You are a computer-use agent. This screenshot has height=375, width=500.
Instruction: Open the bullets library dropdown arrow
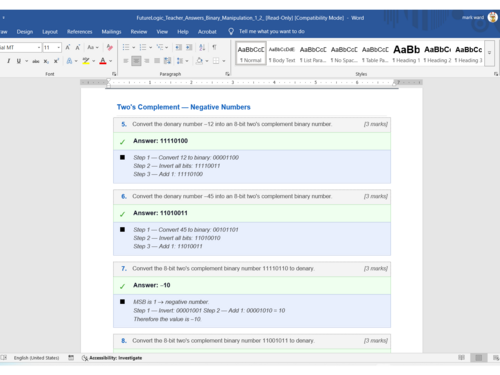coord(134,47)
